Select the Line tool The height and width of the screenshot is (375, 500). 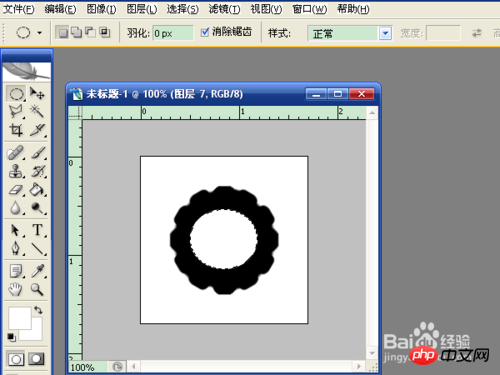(x=37, y=249)
